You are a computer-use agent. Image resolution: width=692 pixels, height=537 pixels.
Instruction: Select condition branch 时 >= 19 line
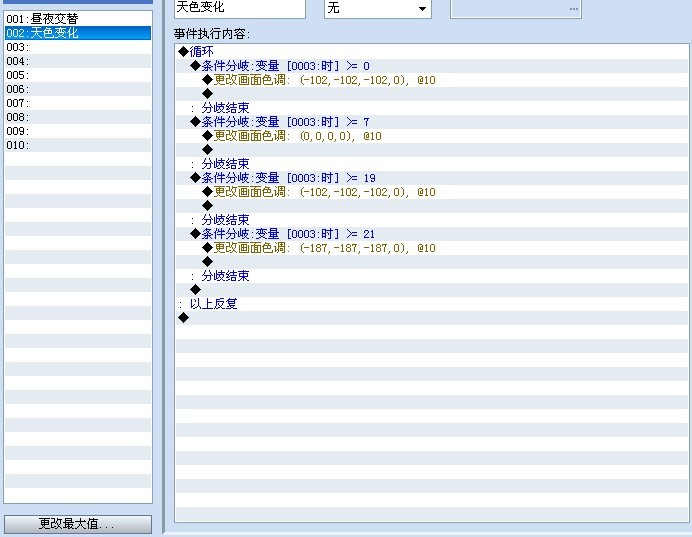pos(432,178)
